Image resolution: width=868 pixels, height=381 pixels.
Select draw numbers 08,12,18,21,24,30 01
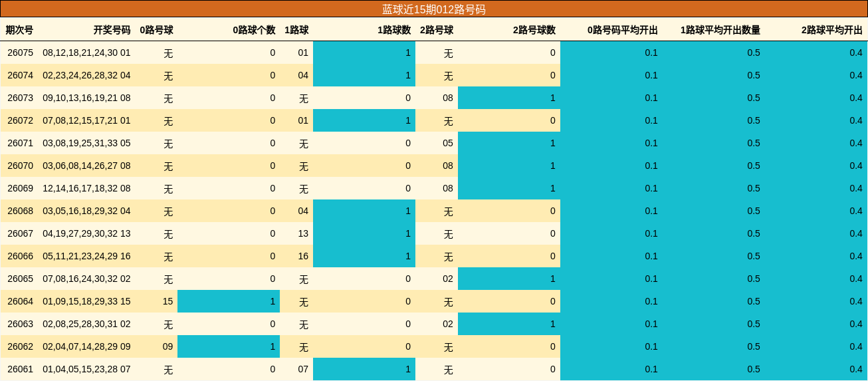coord(86,53)
